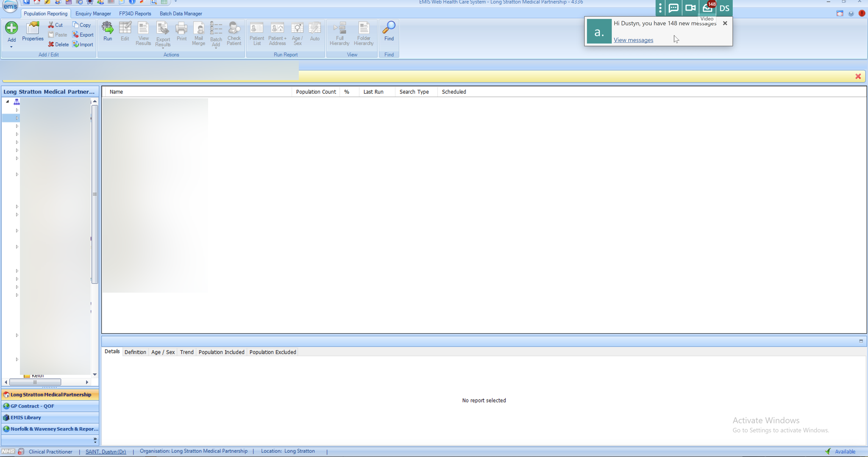Click the blue help question mark icon

tap(851, 14)
